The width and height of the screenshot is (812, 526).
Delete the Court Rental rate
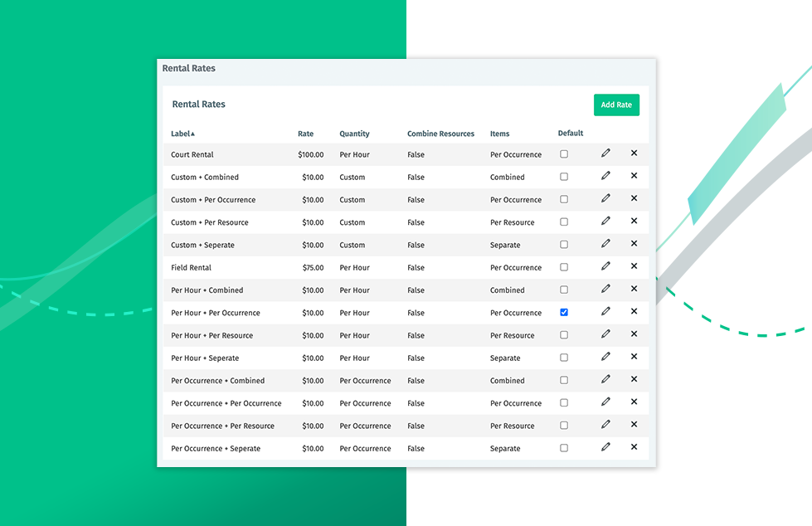[634, 153]
